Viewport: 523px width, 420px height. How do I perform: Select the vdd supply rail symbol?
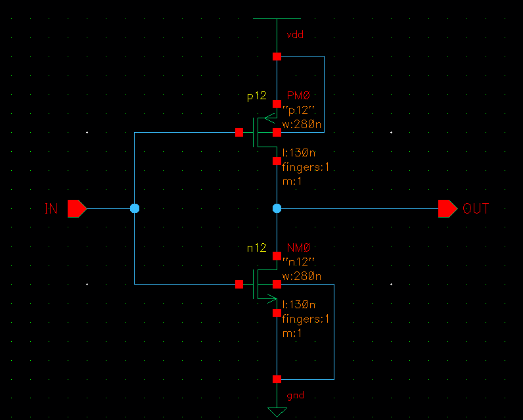point(277,18)
